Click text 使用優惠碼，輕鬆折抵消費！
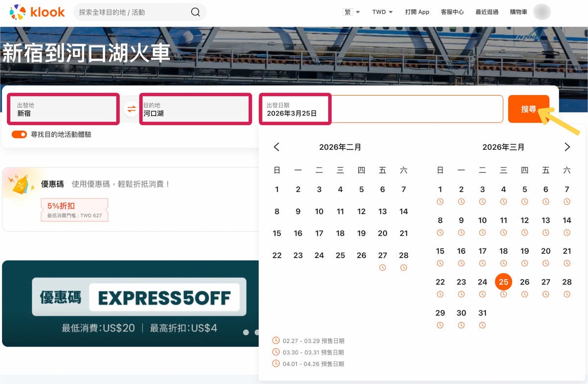588x384 pixels. pyautogui.click(x=121, y=184)
